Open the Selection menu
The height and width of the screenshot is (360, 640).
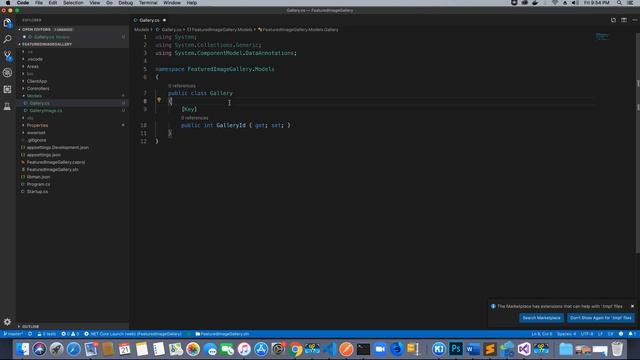click(x=73, y=3)
